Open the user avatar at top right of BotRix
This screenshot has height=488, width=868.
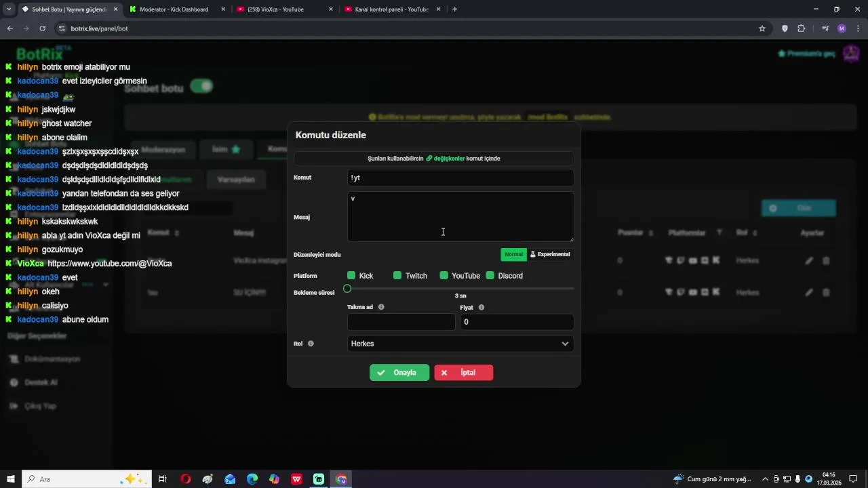[851, 54]
